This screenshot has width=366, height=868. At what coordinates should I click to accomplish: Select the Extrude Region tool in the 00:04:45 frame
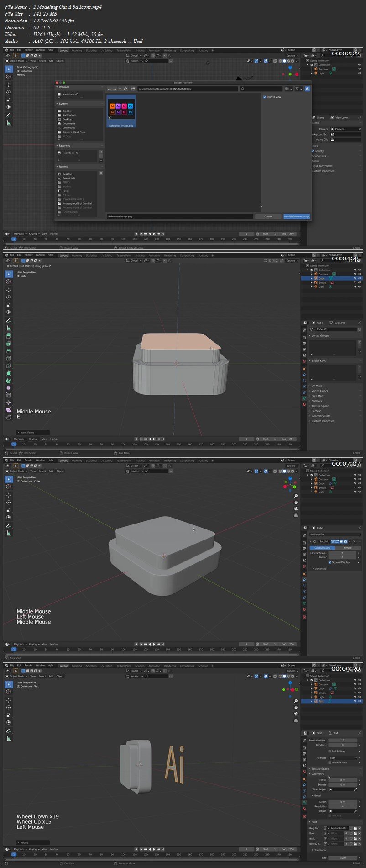9,336
